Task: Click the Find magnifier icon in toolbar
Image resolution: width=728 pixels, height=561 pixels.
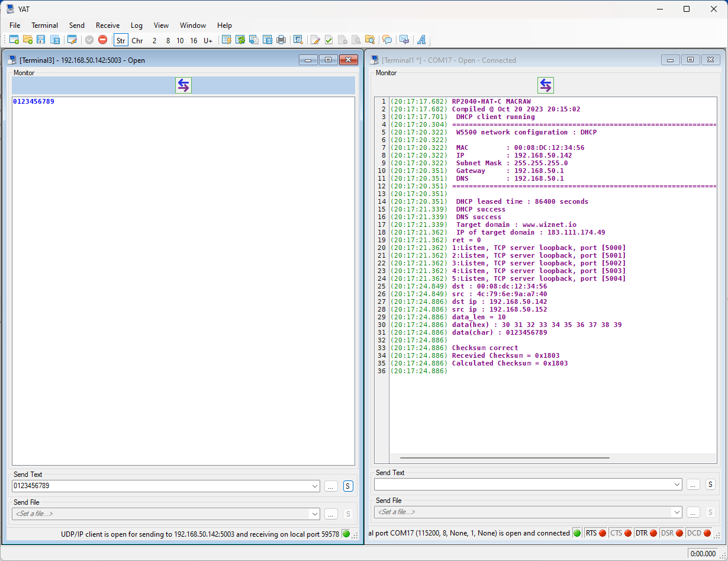Action: pos(298,40)
